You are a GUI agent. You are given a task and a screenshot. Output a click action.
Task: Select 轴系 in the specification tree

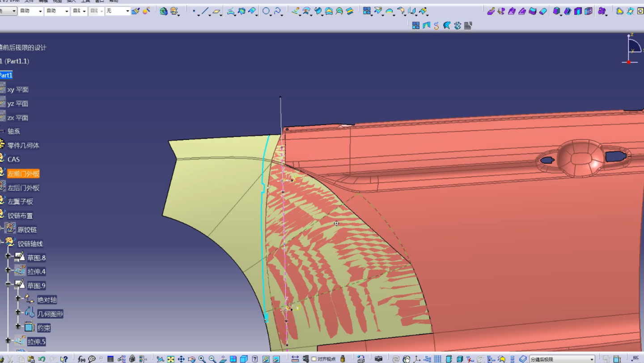[13, 131]
